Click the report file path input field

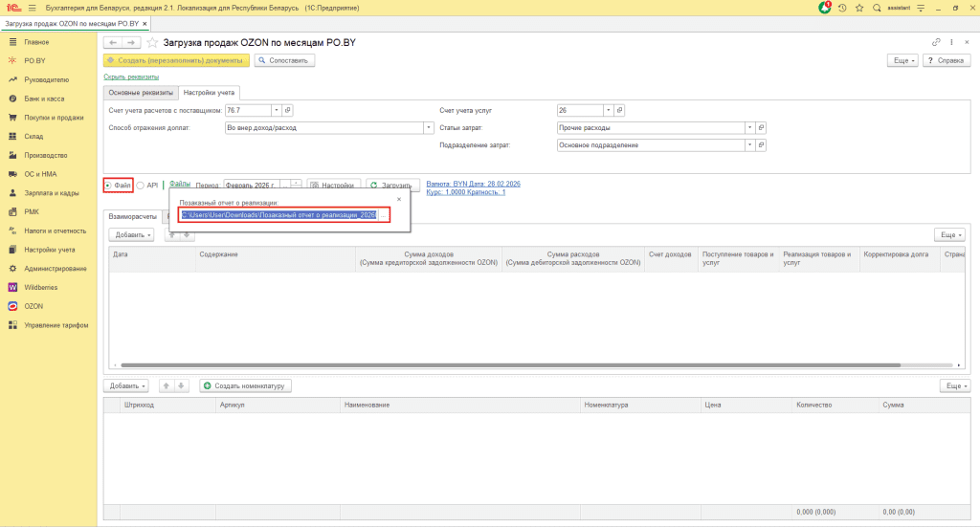pos(279,215)
